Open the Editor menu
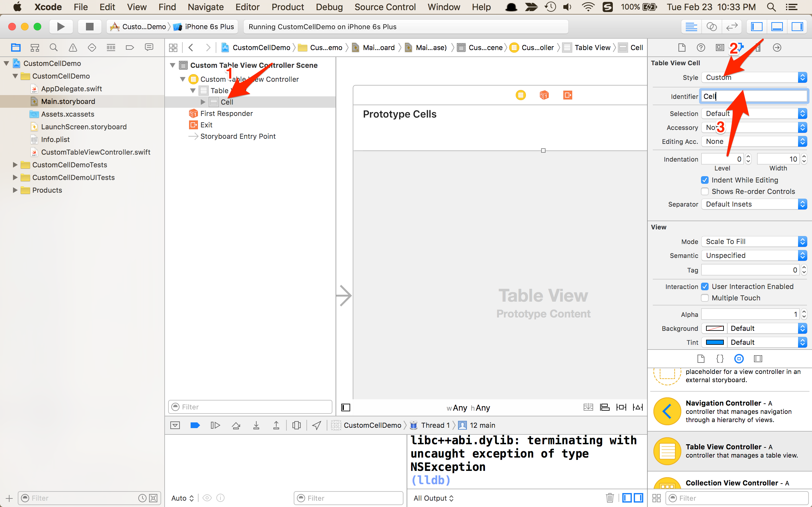Screen dimensions: 812x507 (x=247, y=7)
